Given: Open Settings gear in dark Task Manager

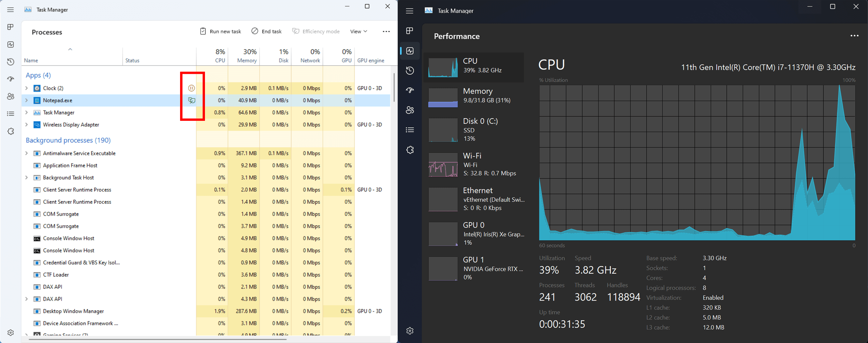Looking at the screenshot, I should tap(410, 330).
